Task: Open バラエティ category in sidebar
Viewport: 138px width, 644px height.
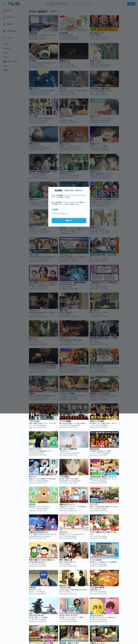Action: tap(7, 49)
